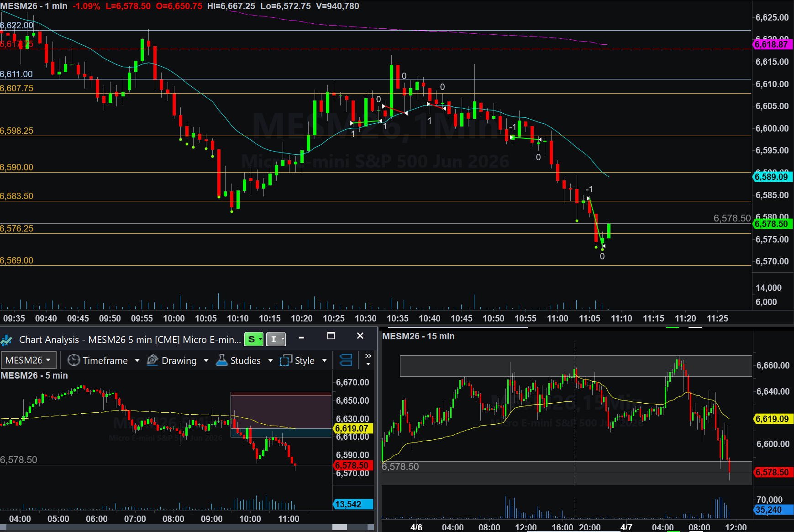Open the MESM26 symbol dropdown
Screen dimensions: 794x532
point(28,360)
